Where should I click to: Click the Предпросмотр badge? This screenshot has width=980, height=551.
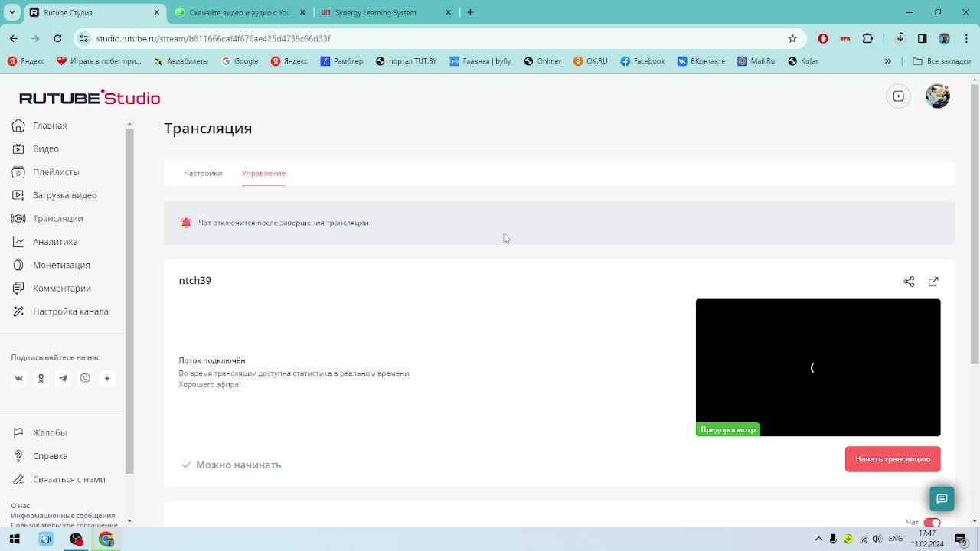click(x=728, y=429)
